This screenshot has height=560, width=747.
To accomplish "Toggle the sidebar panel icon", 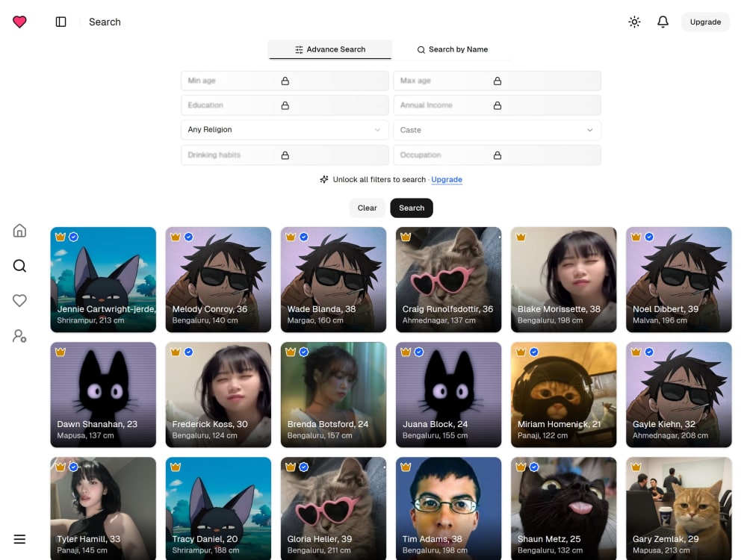I will click(61, 22).
